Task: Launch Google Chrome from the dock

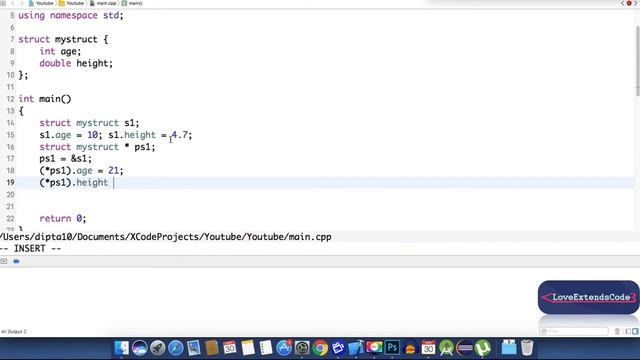Action: pos(320,348)
